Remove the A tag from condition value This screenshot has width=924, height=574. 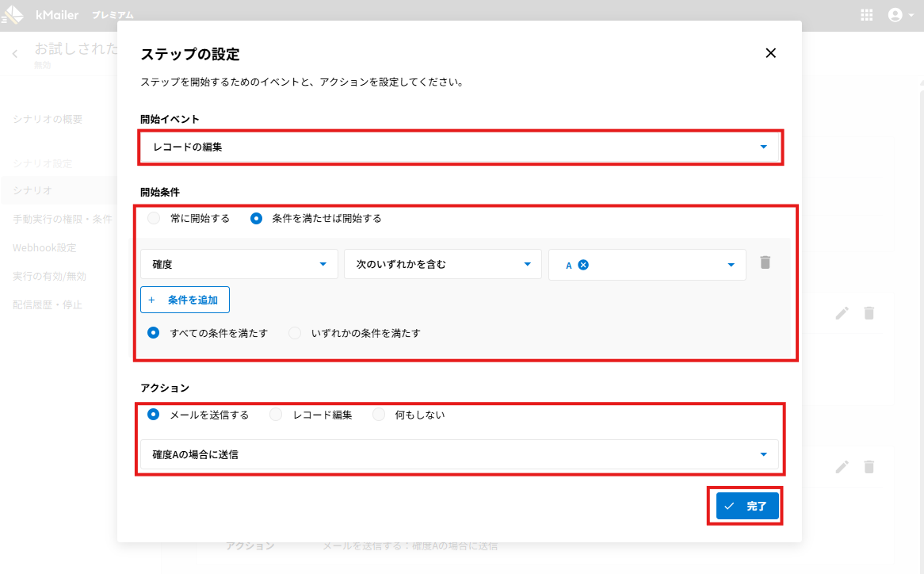click(x=583, y=265)
